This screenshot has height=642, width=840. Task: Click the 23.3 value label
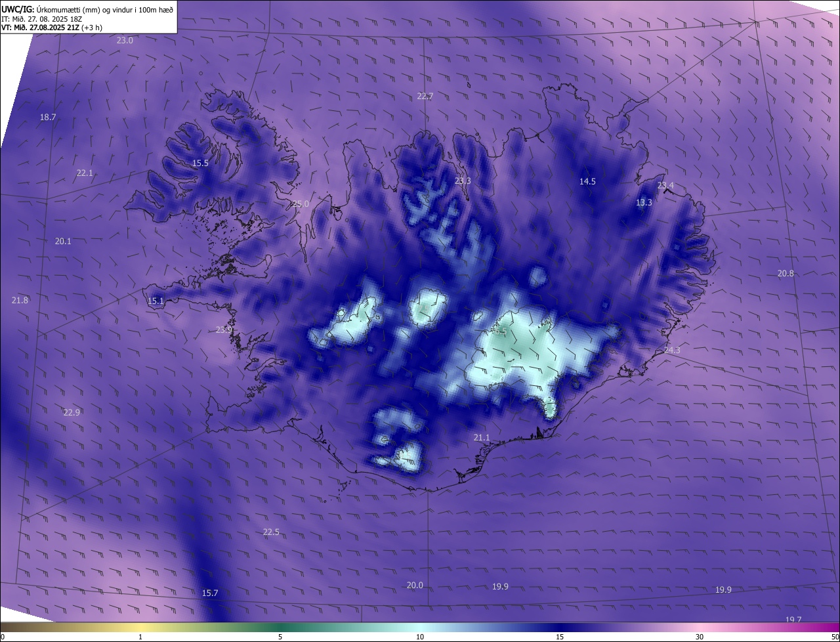(x=463, y=181)
